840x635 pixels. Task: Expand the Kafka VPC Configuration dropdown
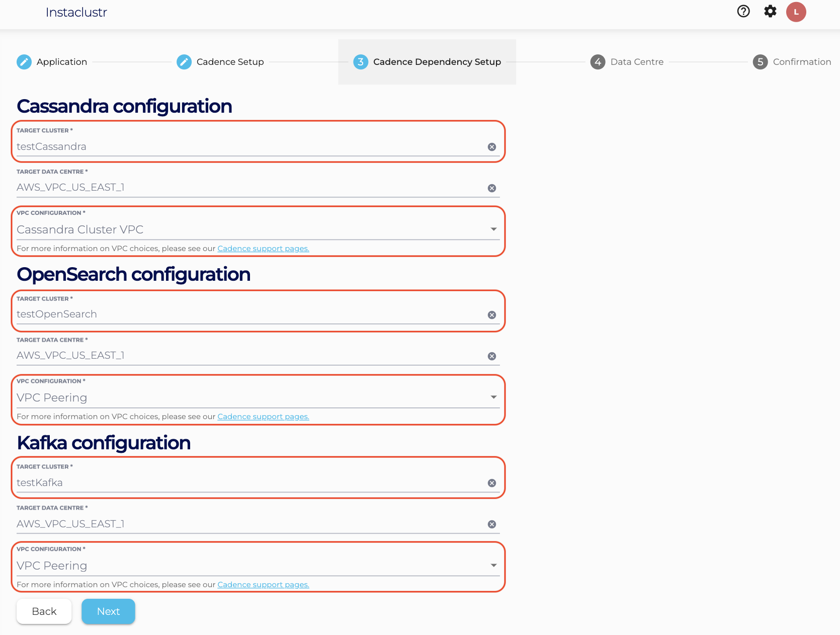point(493,566)
